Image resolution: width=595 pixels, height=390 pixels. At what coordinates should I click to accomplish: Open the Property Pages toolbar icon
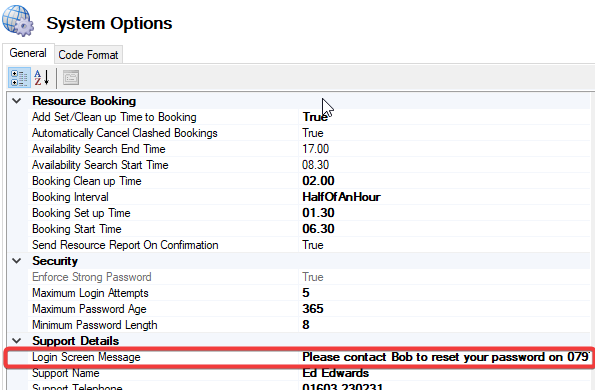pos(71,78)
